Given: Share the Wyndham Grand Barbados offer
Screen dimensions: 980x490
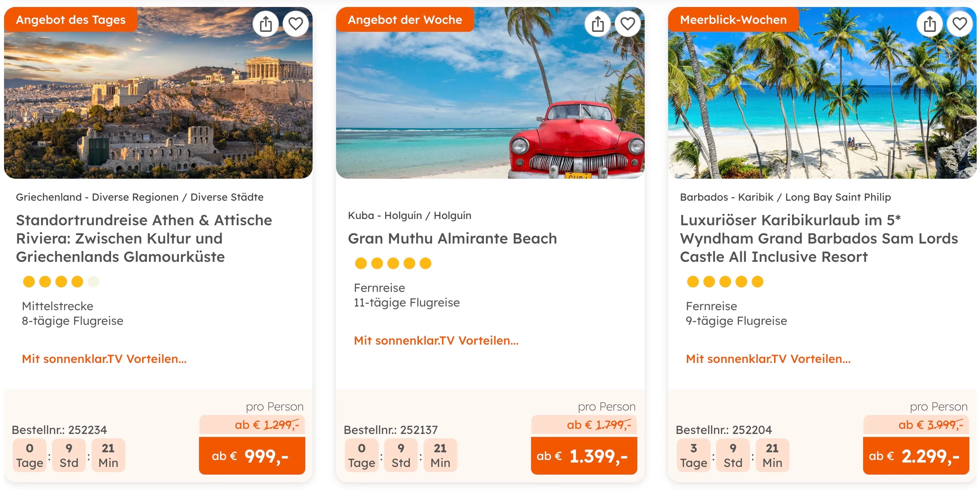Looking at the screenshot, I should click(x=930, y=24).
